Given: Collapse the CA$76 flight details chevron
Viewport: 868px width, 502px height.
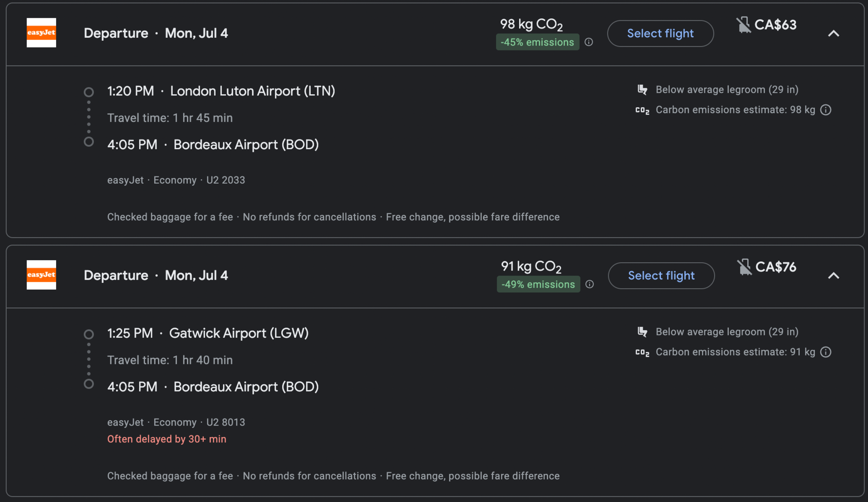Looking at the screenshot, I should [x=834, y=276].
